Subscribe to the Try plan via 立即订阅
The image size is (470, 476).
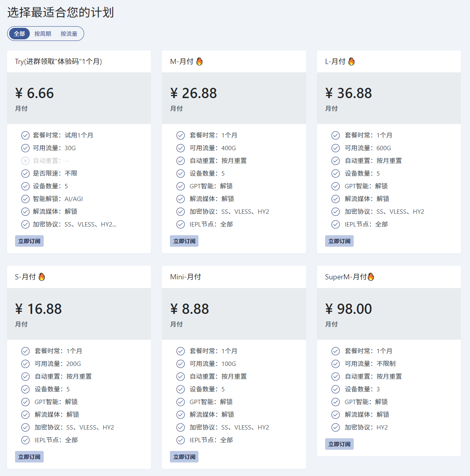[x=29, y=241]
